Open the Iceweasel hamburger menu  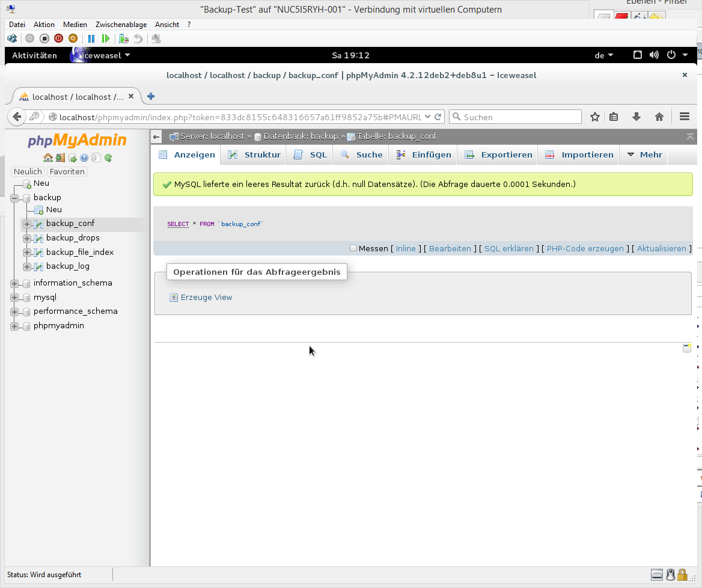(x=684, y=117)
